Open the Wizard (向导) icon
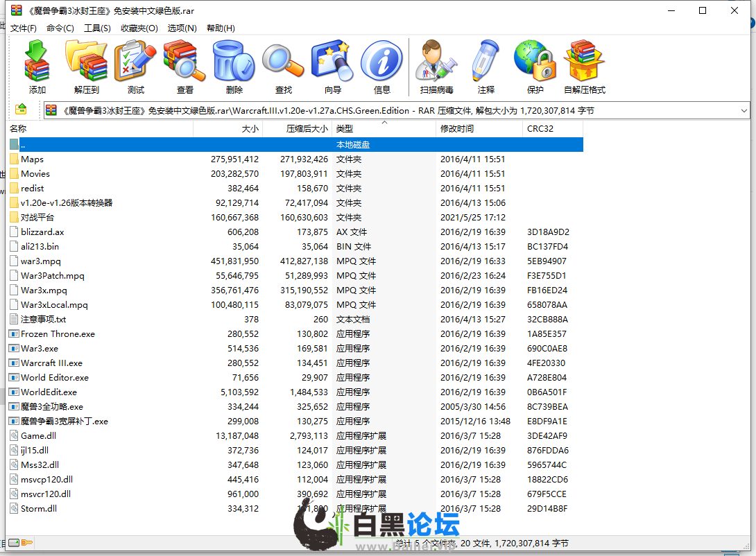Viewport: 756px width, 556px height. point(333,61)
